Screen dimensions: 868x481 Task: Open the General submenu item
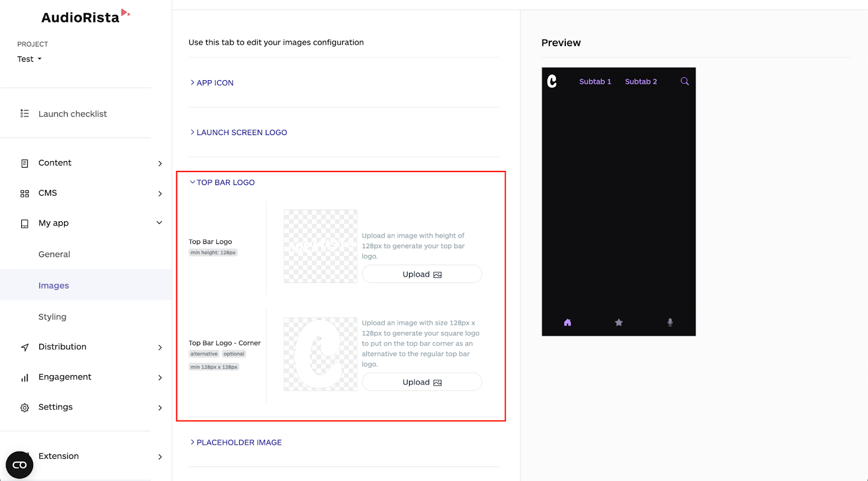pos(54,254)
